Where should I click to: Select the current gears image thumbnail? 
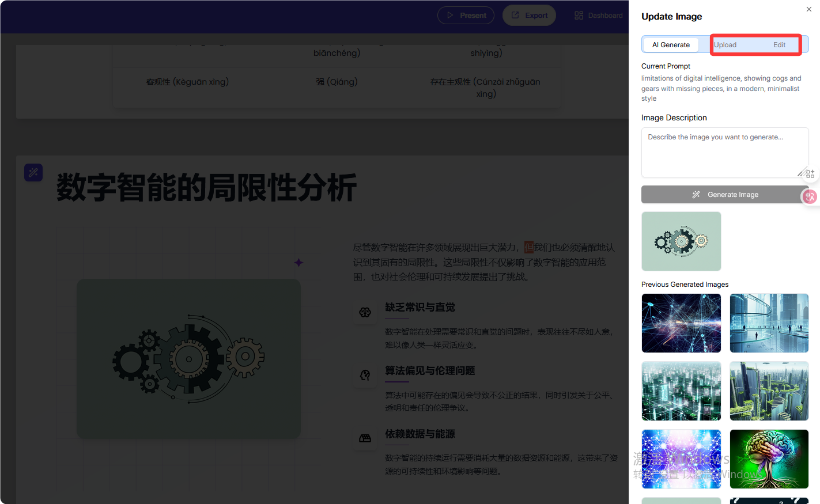(x=681, y=241)
